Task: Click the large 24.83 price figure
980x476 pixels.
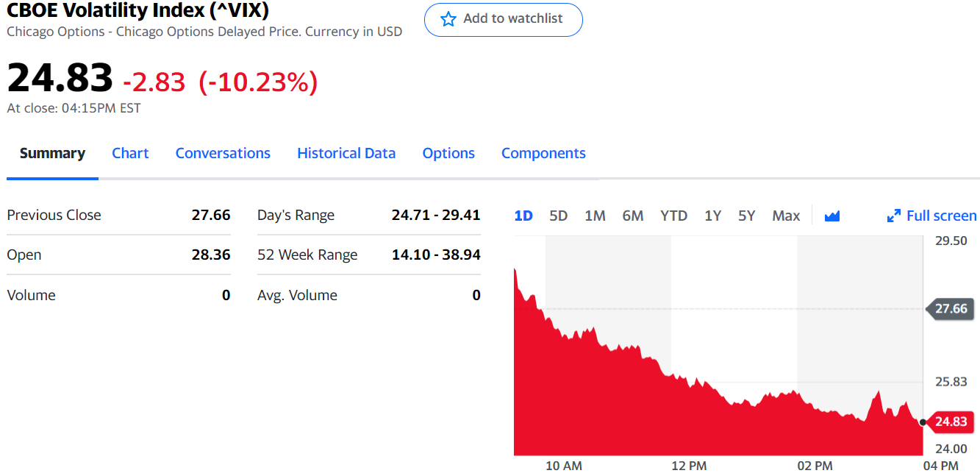Action: pyautogui.click(x=60, y=77)
